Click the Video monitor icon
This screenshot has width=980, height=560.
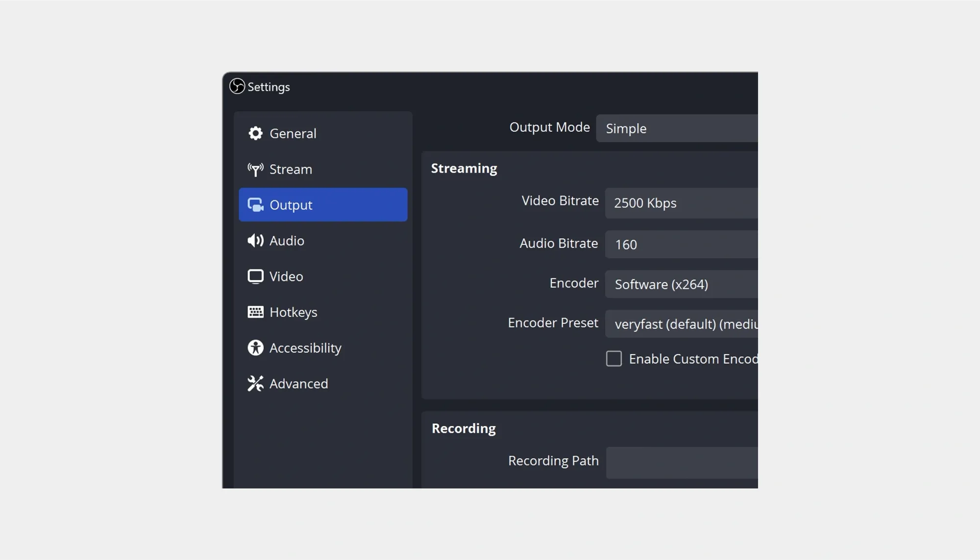pos(255,276)
